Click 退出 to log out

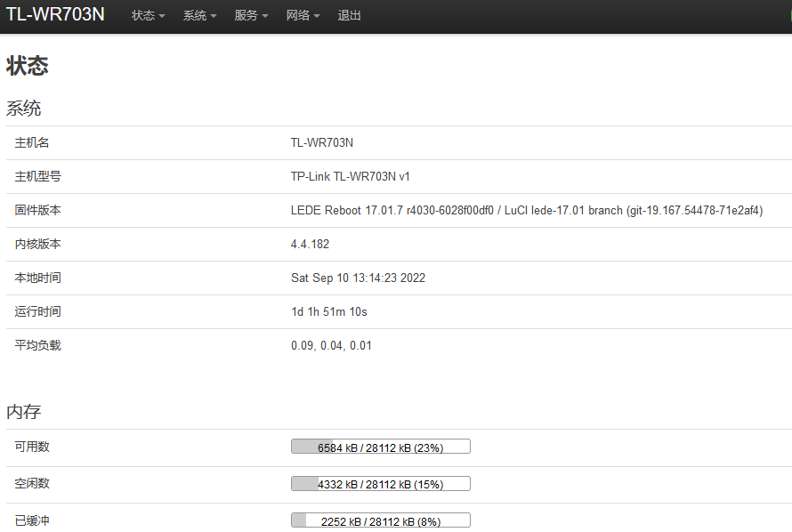coord(349,16)
